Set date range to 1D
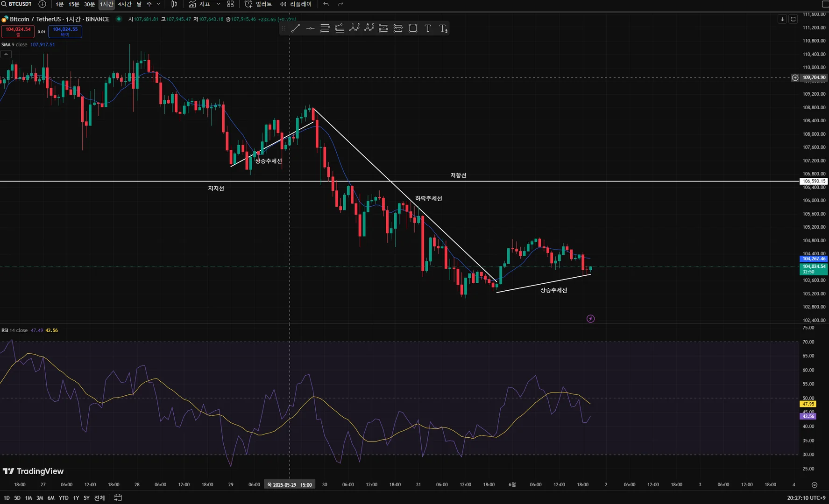Viewport: 829px width, 504px height. [7, 498]
